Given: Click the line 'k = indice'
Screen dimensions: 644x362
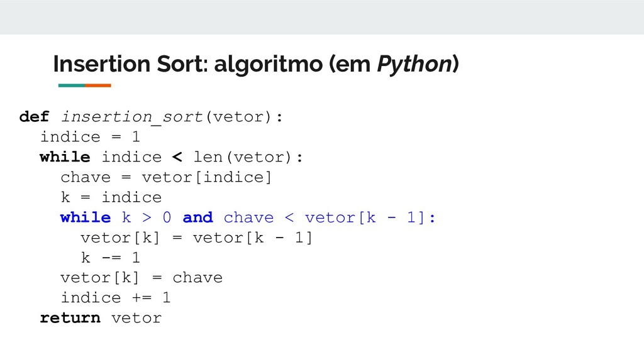Looking at the screenshot, I should (x=111, y=197).
